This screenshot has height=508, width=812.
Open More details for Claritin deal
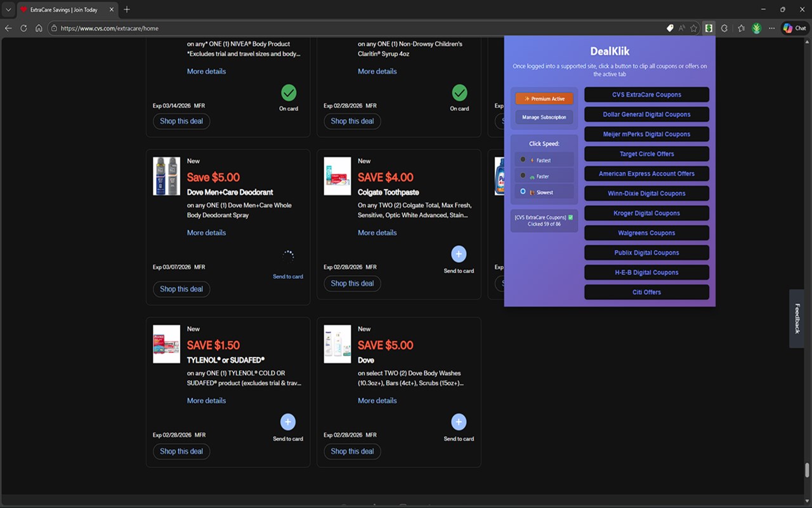[x=377, y=71]
